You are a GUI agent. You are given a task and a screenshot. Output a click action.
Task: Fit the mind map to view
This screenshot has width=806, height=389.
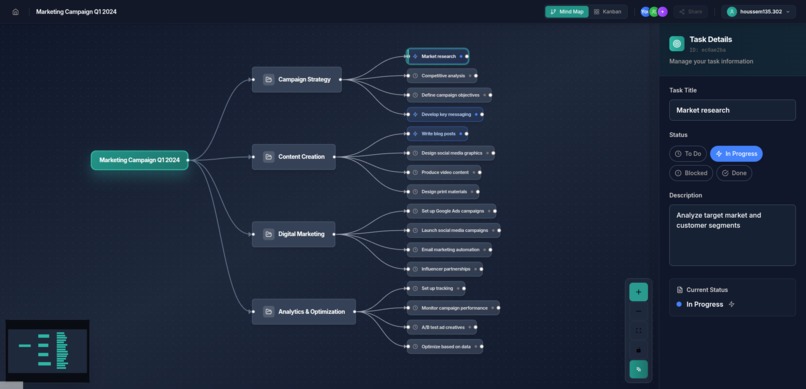tap(638, 330)
